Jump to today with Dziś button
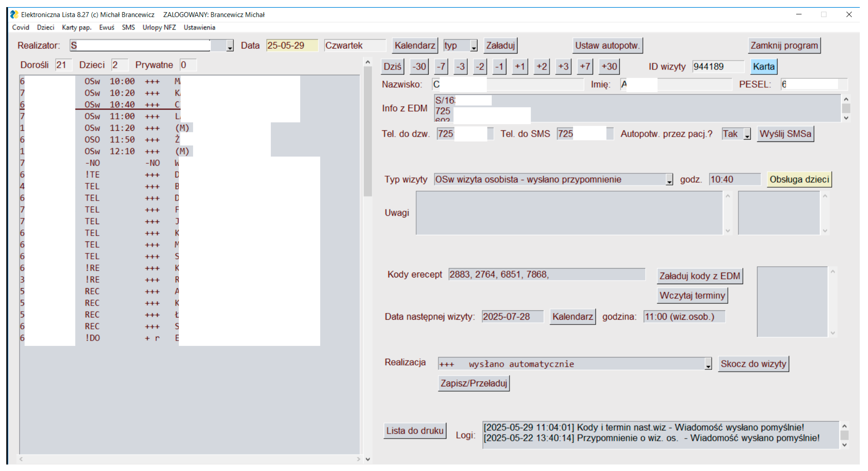 (x=393, y=66)
